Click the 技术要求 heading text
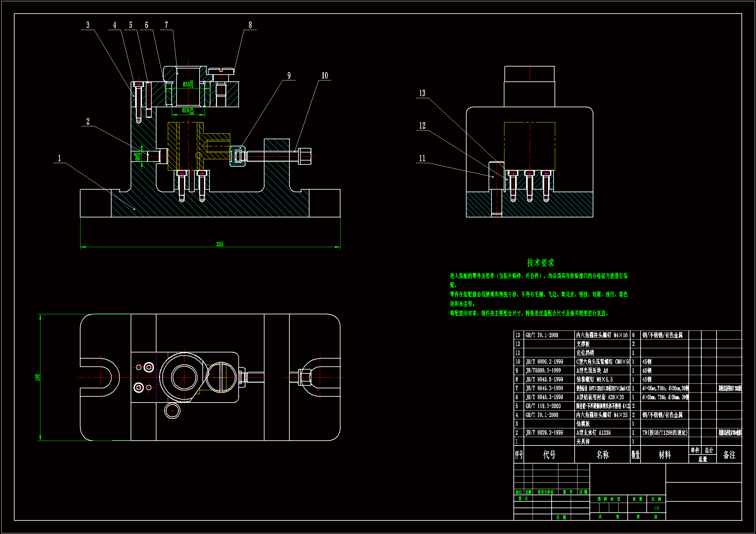Screen dimensions: 756x534 540,263
